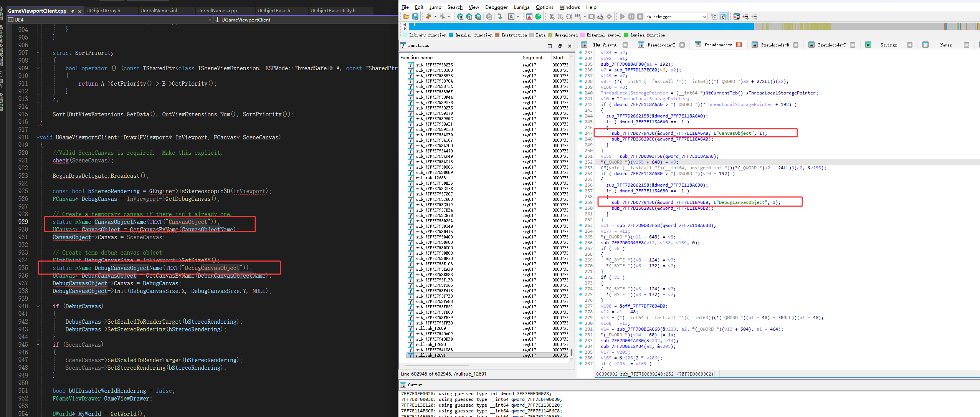Toggle breakpoint dot on line 252

tap(580, 162)
